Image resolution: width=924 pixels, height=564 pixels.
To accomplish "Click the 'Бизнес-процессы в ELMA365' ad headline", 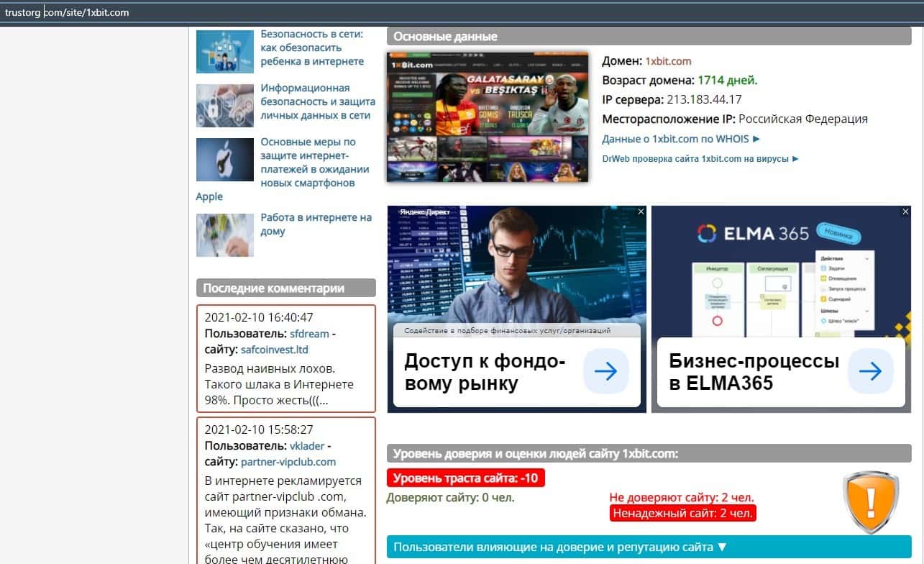I will (x=754, y=372).
